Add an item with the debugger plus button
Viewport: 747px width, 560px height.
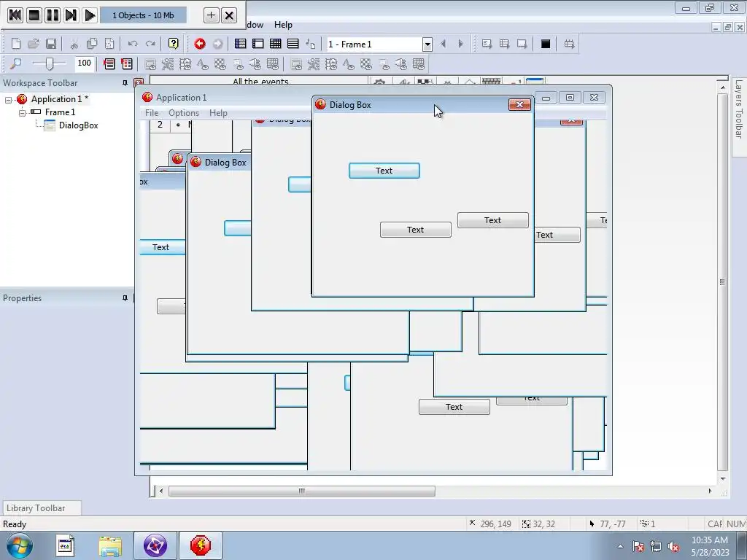click(211, 15)
